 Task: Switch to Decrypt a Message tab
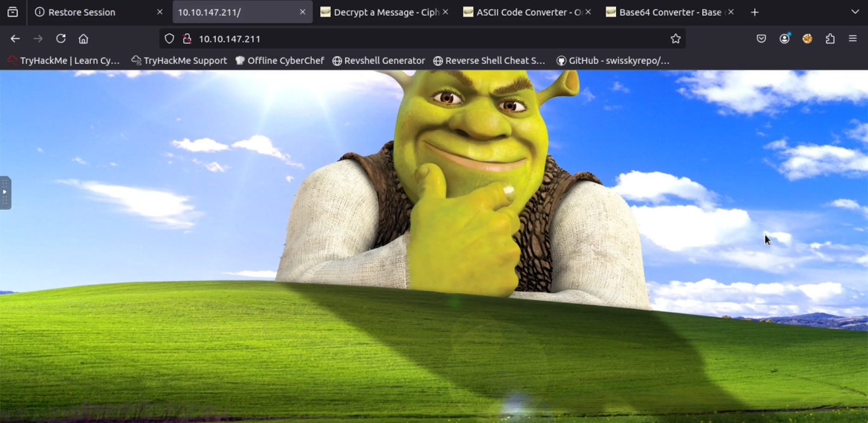click(385, 12)
